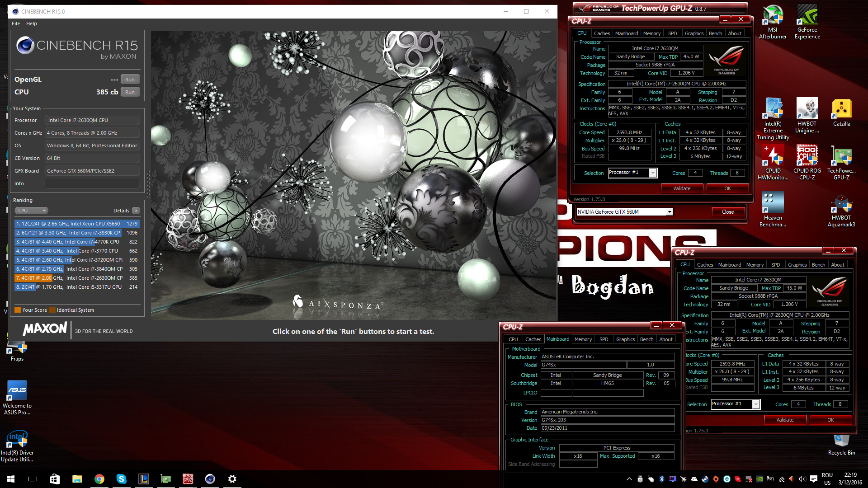Open Recycle Bin desktop icon
Screen dimensions: 868x488
pos(841,445)
